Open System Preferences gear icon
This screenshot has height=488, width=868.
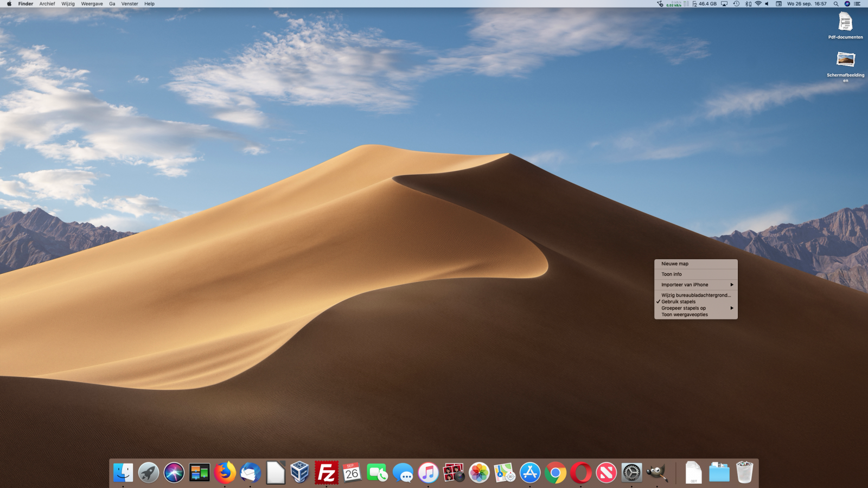tap(631, 473)
